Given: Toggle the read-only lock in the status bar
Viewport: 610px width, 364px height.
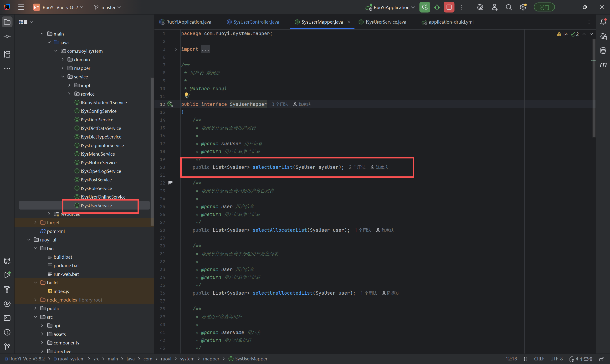Looking at the screenshot, I should [601, 359].
